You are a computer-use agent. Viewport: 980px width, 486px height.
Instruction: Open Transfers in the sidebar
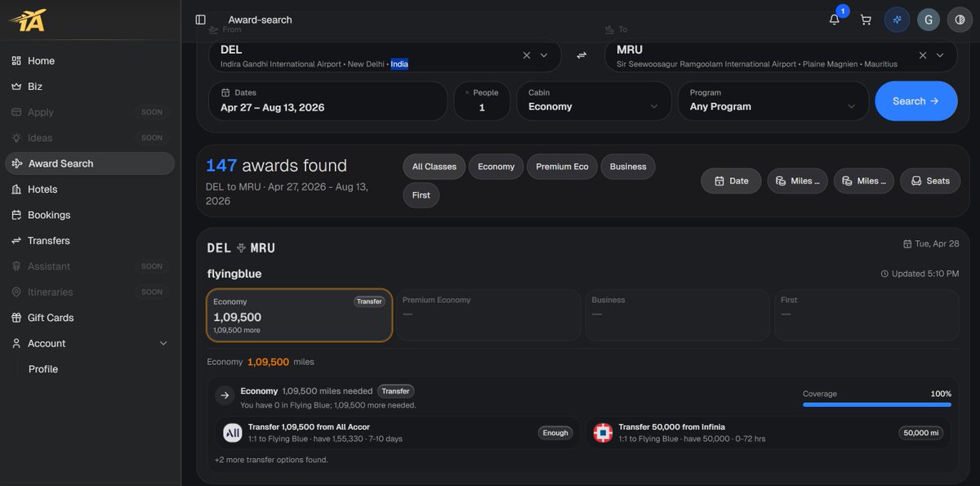click(90, 241)
